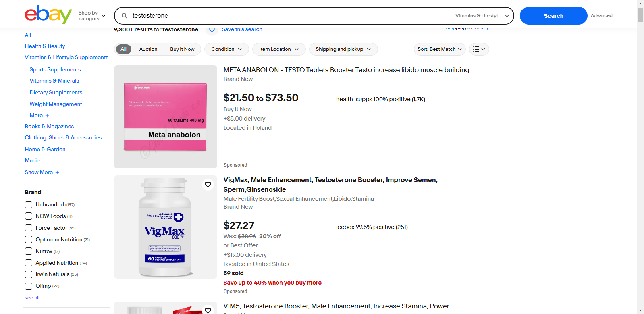Image resolution: width=644 pixels, height=314 pixels.
Task: Click the search magnifier icon
Action: click(125, 16)
